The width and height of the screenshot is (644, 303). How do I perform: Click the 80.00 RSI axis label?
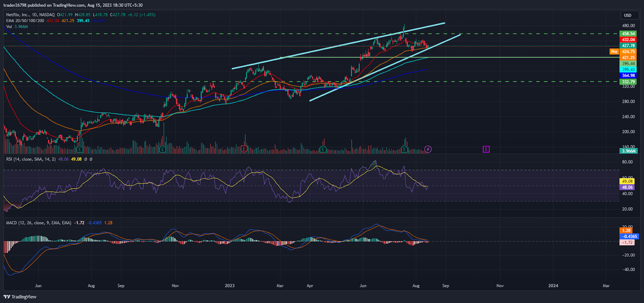[x=627, y=162]
